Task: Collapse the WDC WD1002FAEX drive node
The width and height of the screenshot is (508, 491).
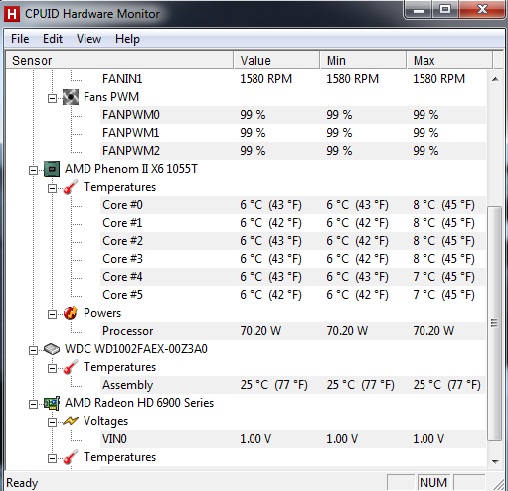Action: click(33, 350)
